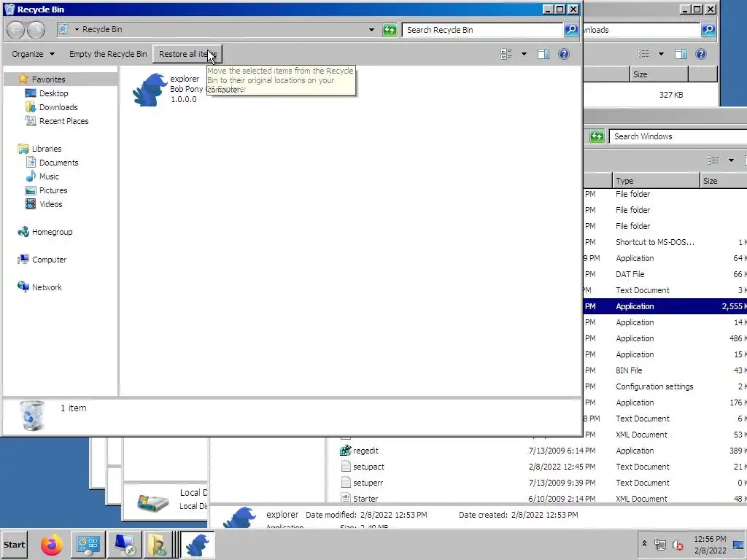Open Downloads in navigation pane
The height and width of the screenshot is (560, 747).
click(58, 107)
